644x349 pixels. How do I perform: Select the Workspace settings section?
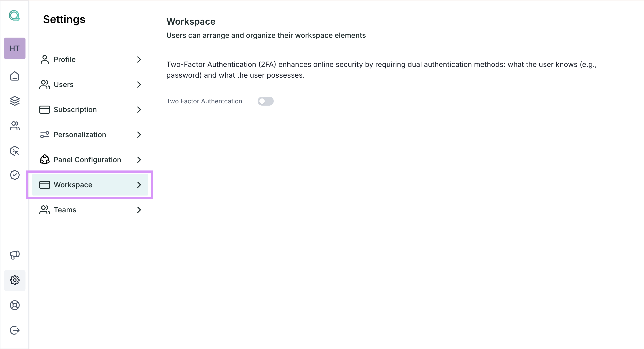(x=90, y=185)
